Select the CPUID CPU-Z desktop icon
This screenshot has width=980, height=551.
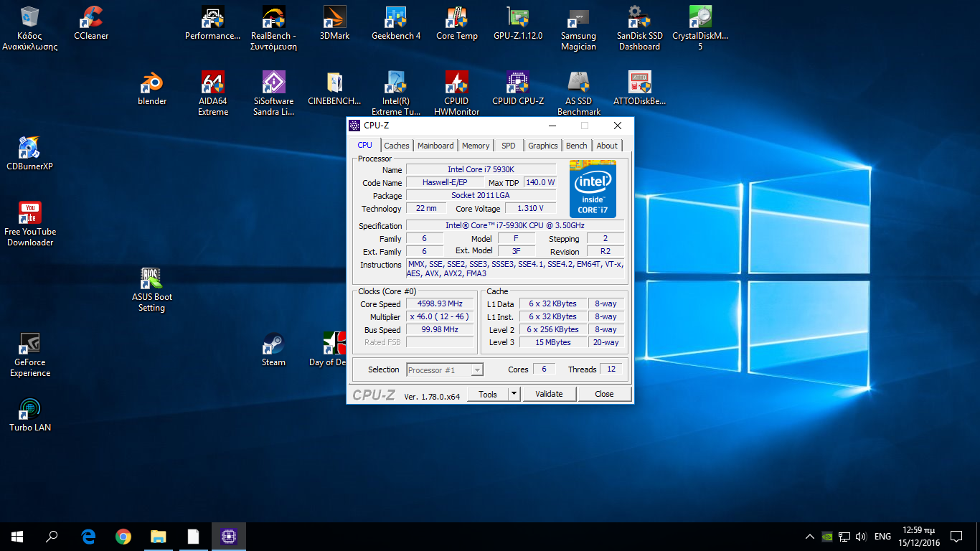(x=518, y=89)
